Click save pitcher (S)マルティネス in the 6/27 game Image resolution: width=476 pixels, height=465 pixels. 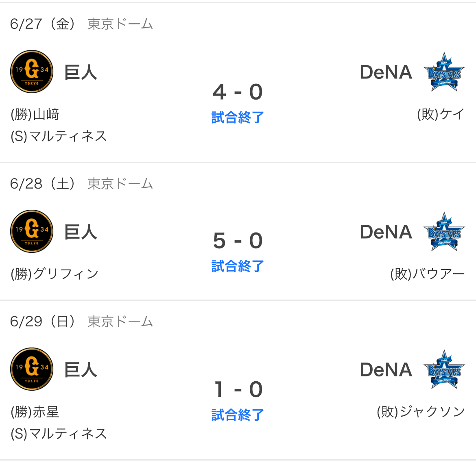pyautogui.click(x=59, y=136)
